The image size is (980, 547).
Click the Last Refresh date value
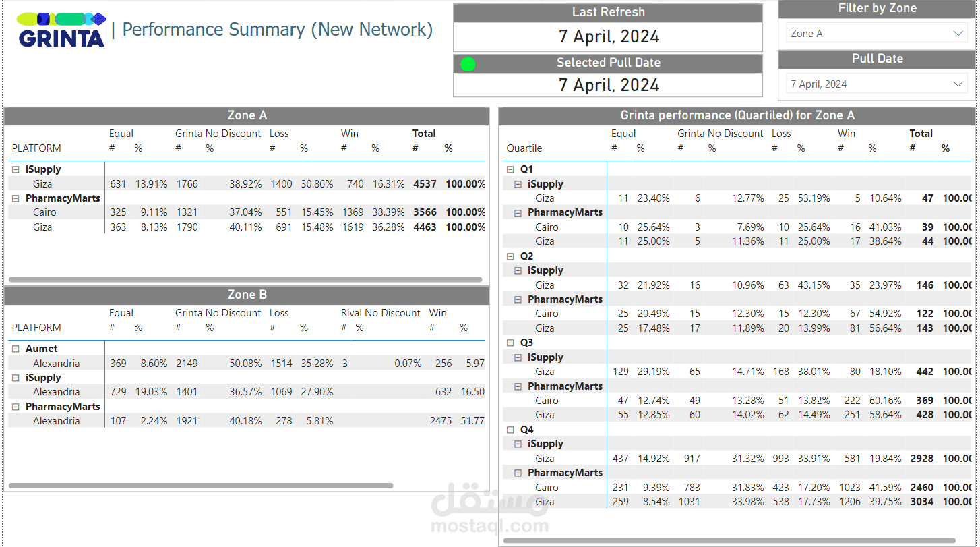coord(609,36)
